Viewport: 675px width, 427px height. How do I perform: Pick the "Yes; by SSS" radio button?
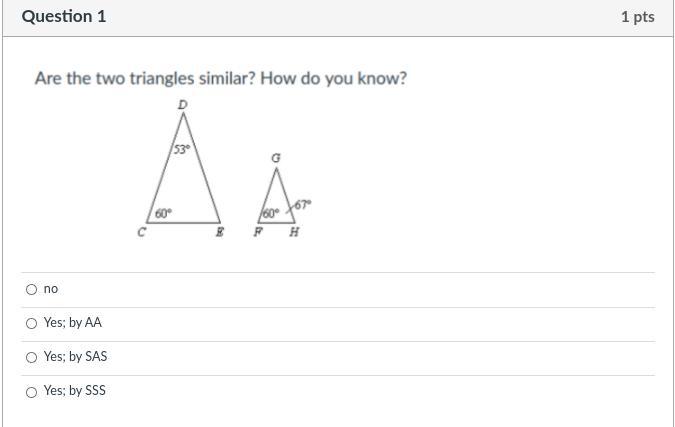click(x=31, y=392)
